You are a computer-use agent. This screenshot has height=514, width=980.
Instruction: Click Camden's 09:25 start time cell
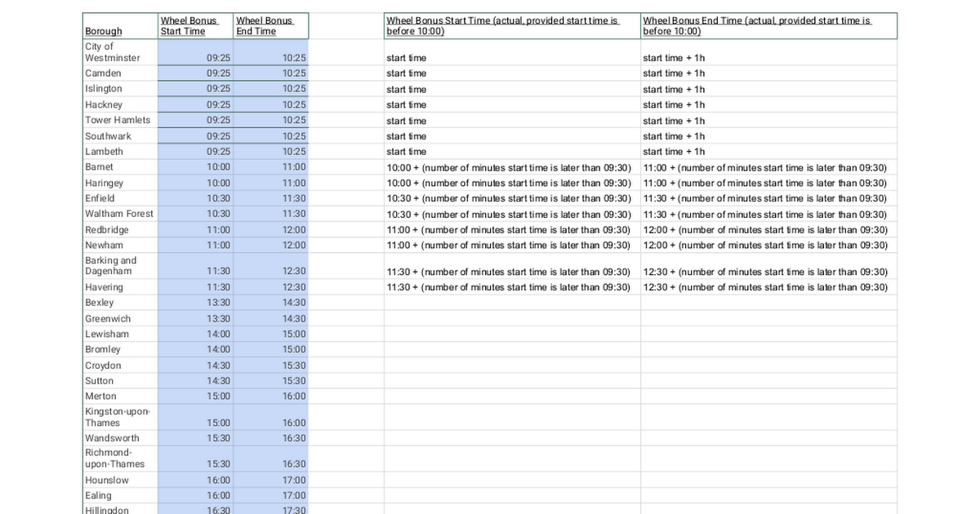[x=195, y=73]
